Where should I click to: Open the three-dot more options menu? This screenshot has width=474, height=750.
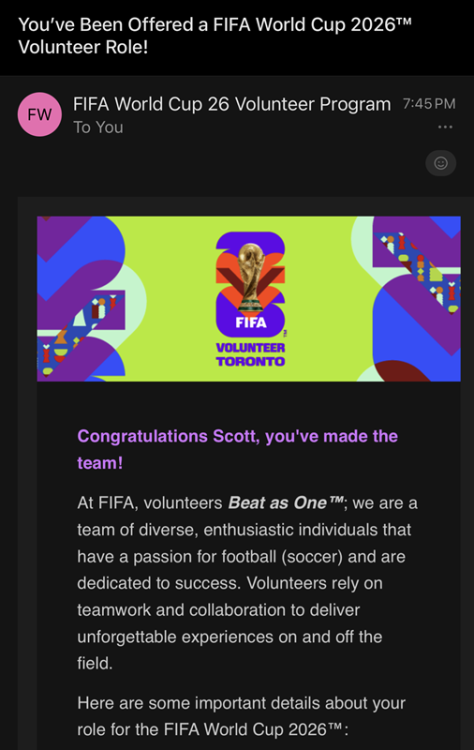pos(445,127)
